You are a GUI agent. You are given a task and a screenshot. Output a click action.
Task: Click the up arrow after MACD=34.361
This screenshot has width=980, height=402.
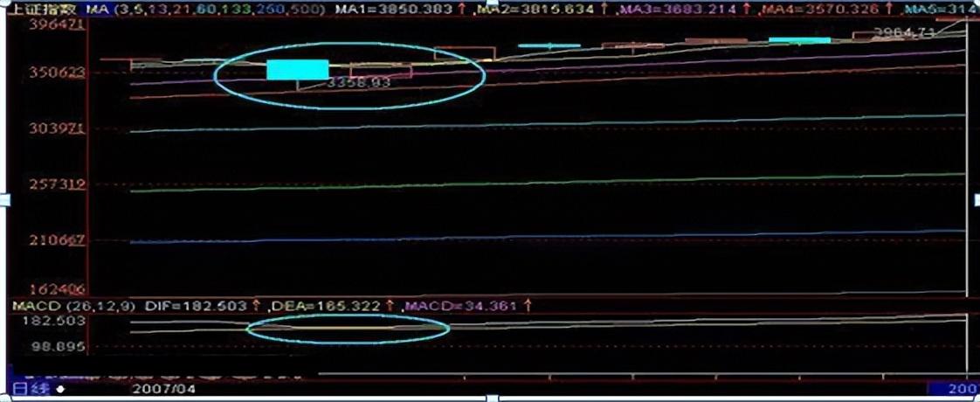pos(528,306)
